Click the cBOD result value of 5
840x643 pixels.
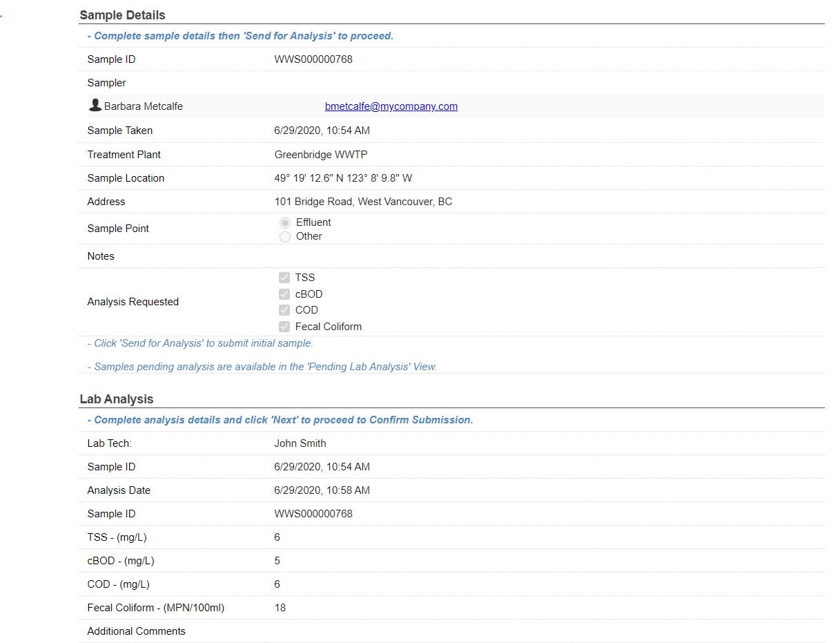coord(277,561)
